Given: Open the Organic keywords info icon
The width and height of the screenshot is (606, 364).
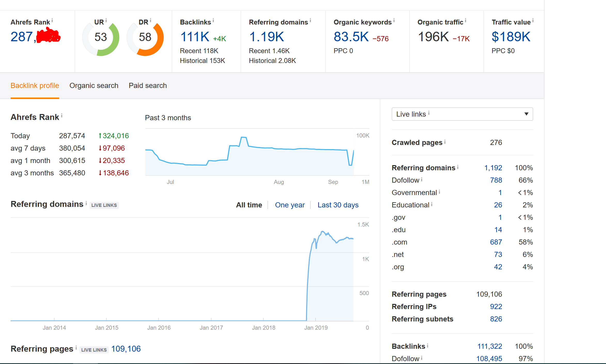Looking at the screenshot, I should [x=394, y=20].
